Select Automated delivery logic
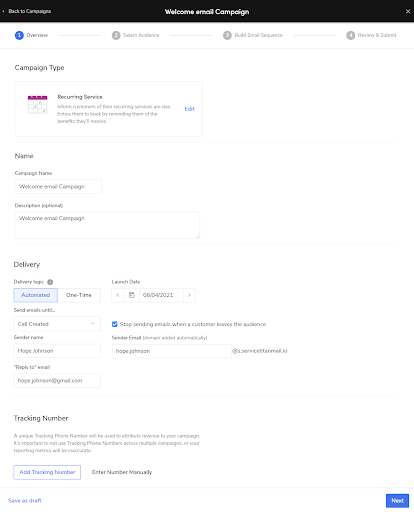The height and width of the screenshot is (512, 414). (36, 295)
